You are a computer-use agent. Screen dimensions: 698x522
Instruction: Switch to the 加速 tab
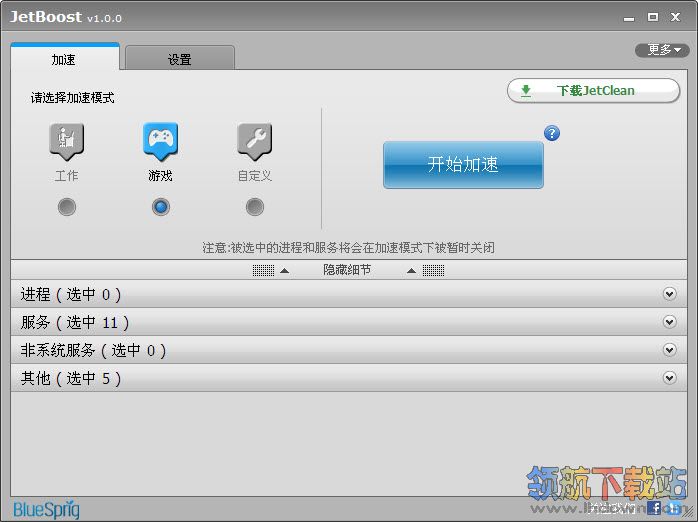(x=65, y=57)
